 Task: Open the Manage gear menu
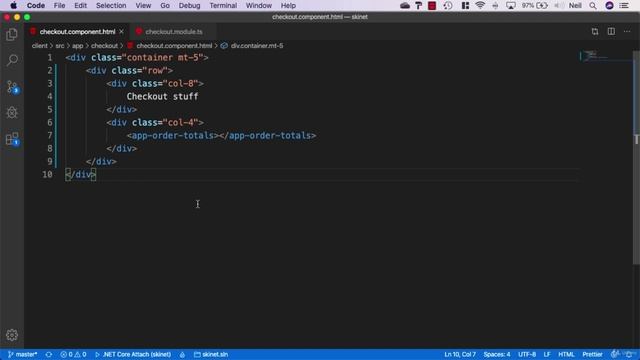pyautogui.click(x=12, y=335)
